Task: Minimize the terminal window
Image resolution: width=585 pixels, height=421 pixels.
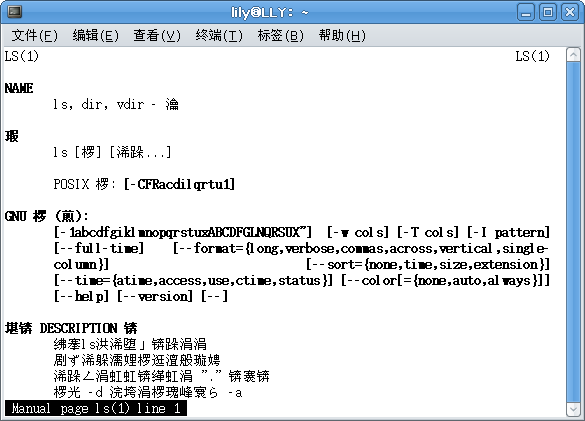Action: tap(526, 12)
